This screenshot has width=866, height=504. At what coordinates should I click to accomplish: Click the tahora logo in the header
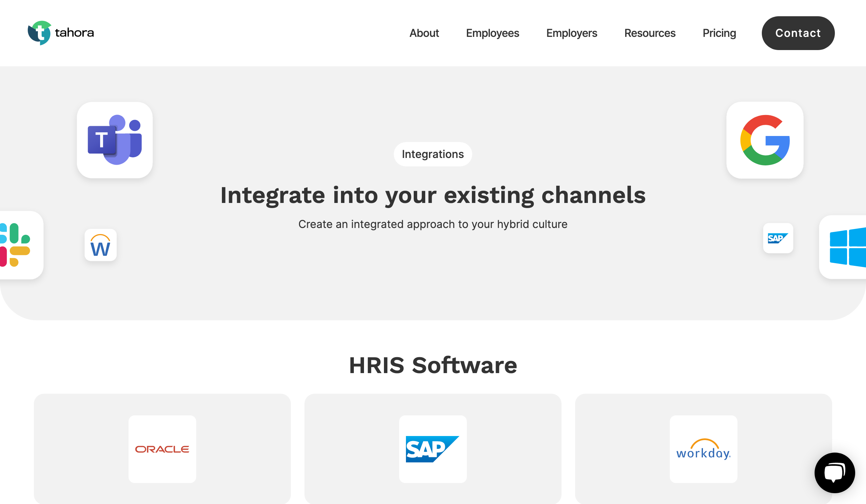tap(61, 33)
